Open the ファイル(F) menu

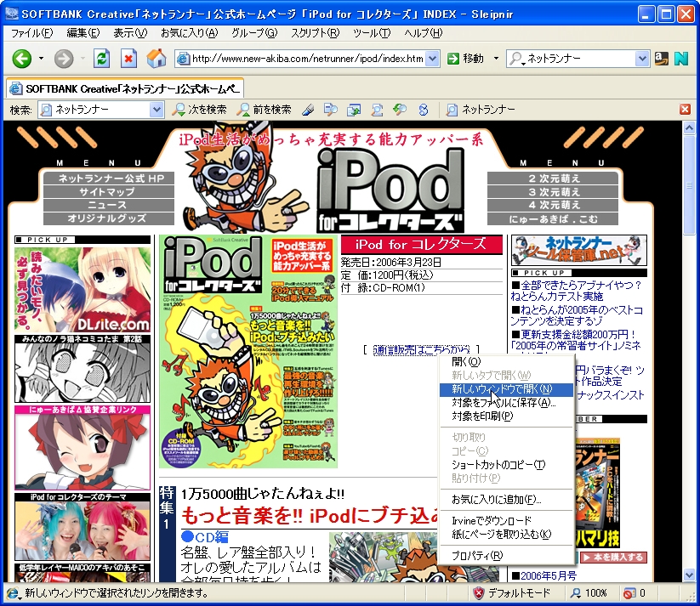tap(31, 33)
